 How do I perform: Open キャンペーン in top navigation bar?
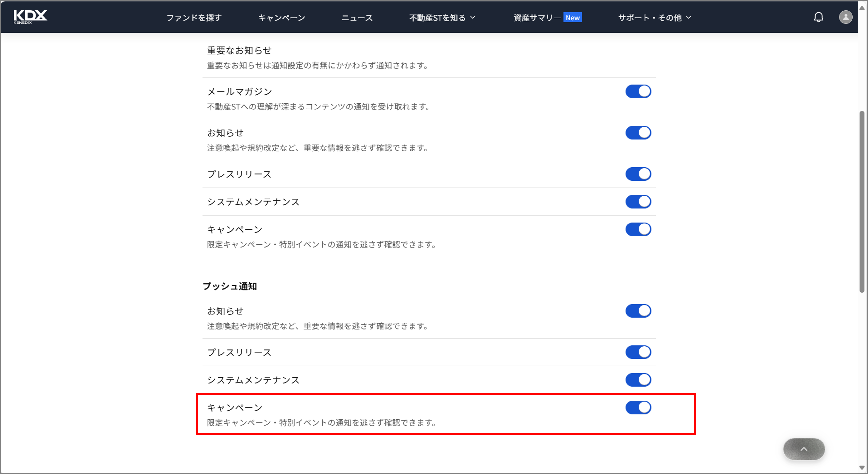pos(281,18)
